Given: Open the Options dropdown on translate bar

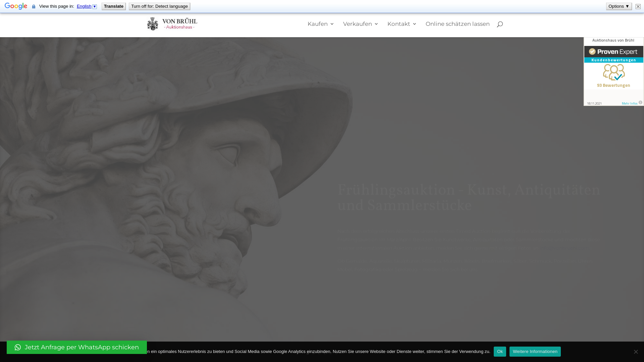Looking at the screenshot, I should pos(619,6).
